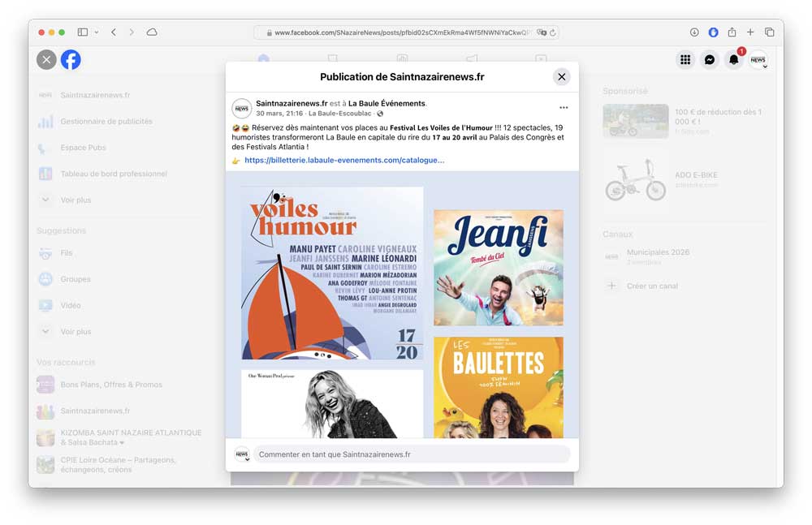Open Gestionnaire de publicités in sidebar
Viewport: 812px width, 525px height.
click(106, 122)
